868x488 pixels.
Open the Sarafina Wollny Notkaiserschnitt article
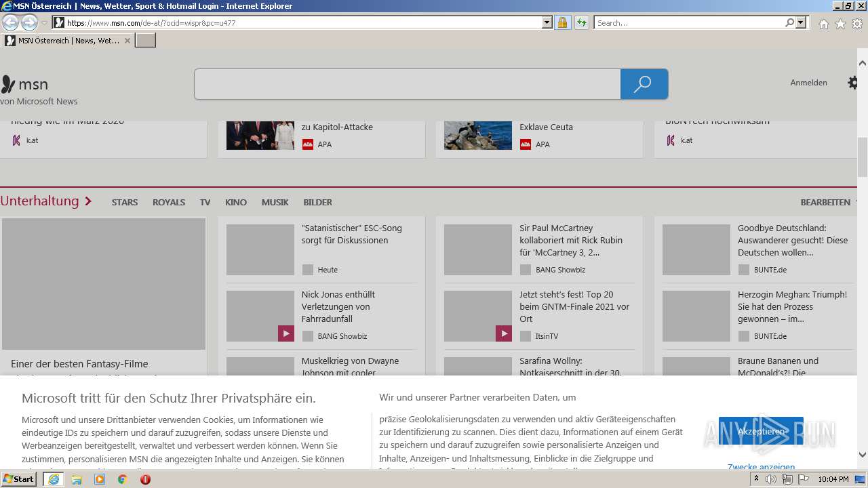[x=570, y=367]
